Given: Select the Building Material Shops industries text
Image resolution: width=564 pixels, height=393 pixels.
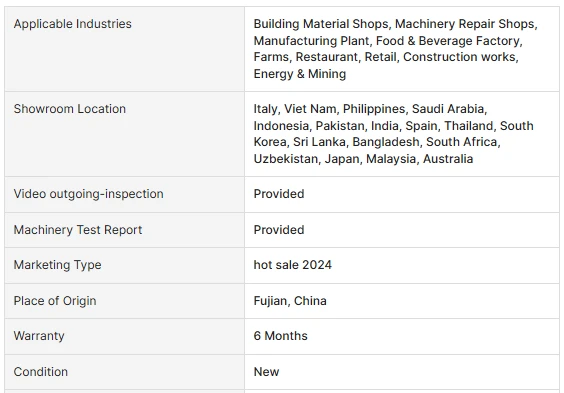Looking at the screenshot, I should 395,49.
